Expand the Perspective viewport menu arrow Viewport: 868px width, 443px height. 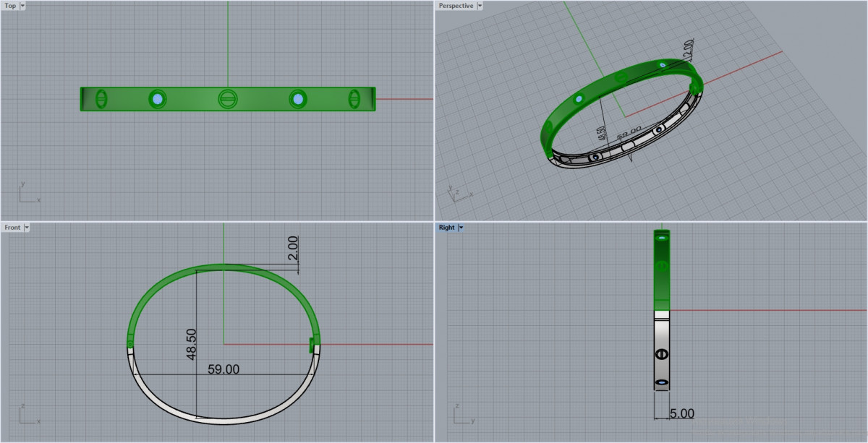pos(480,6)
